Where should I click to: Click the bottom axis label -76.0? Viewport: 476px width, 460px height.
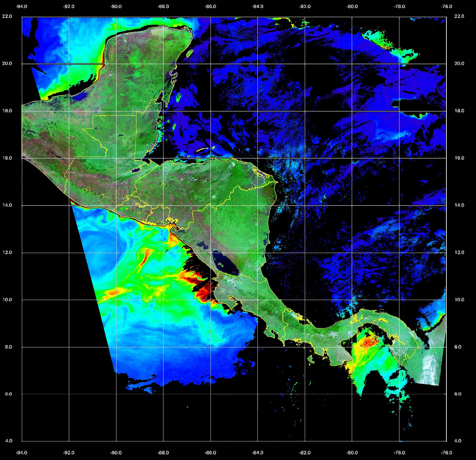coord(447,453)
